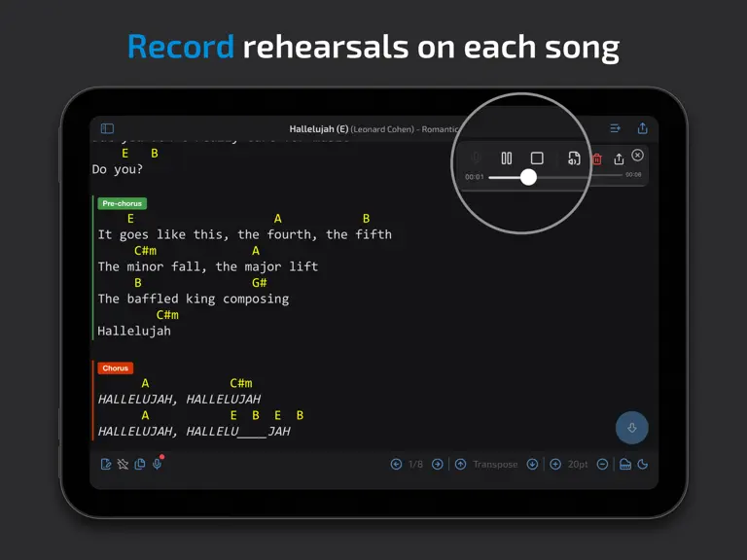747x560 pixels.
Task: Pause the rehearsal recording playback
Action: click(x=507, y=158)
